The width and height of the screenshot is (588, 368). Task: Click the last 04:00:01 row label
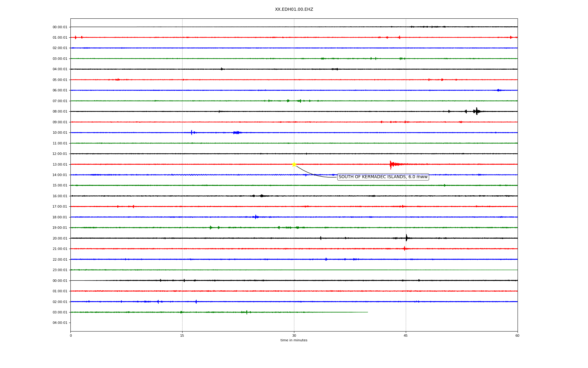tap(60, 323)
